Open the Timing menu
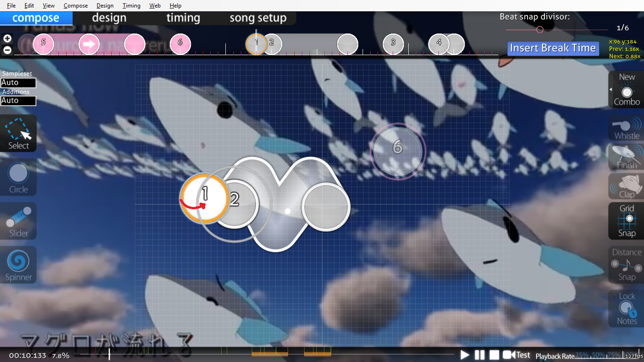644x362 pixels. pyautogui.click(x=131, y=6)
